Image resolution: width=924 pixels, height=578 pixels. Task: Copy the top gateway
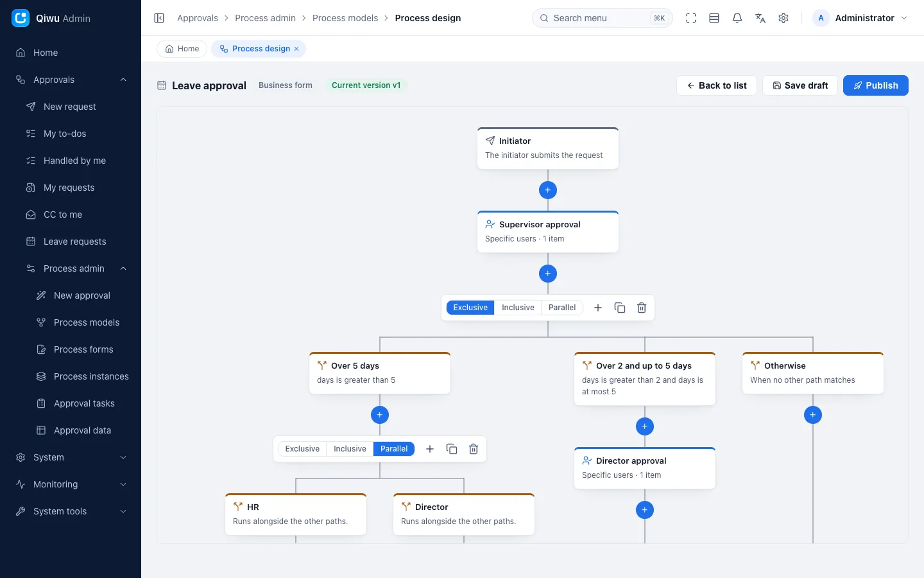coord(620,308)
